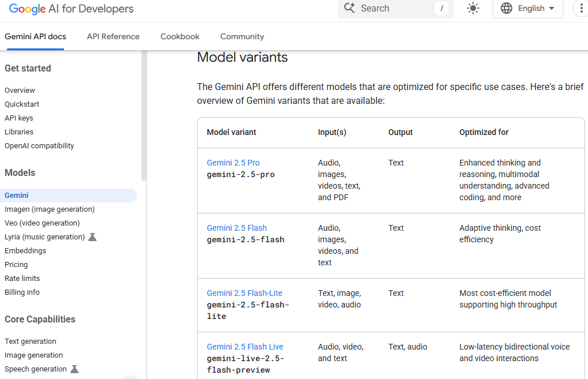Open the Gemini 2.5 Flash Live link
The image size is (588, 379).
click(x=245, y=347)
